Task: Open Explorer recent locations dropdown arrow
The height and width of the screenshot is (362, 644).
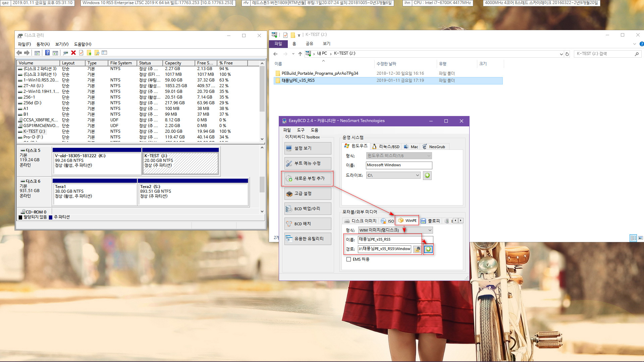Action: coord(293,54)
